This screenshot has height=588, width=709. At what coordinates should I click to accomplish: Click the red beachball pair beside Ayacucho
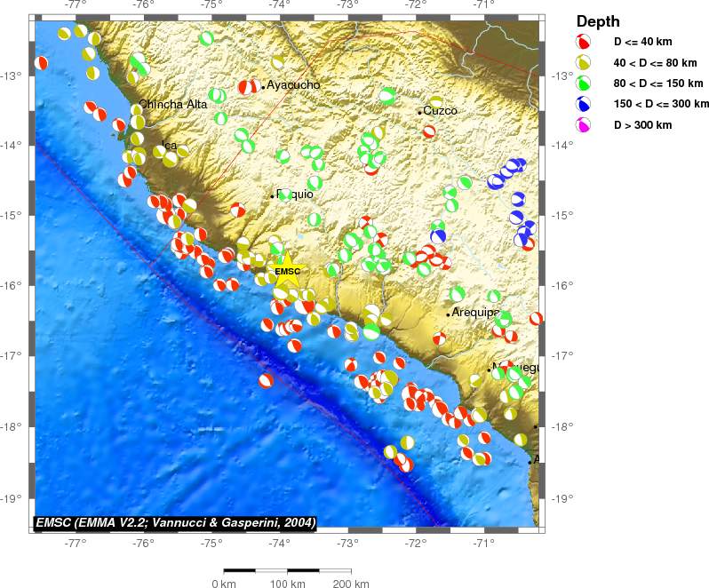click(x=248, y=86)
